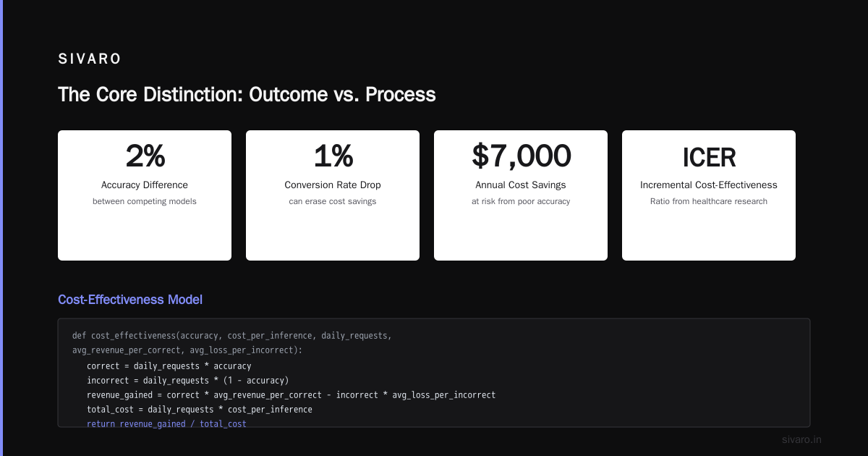Click the large $7,000 figure
The height and width of the screenshot is (456, 868).
tap(521, 156)
